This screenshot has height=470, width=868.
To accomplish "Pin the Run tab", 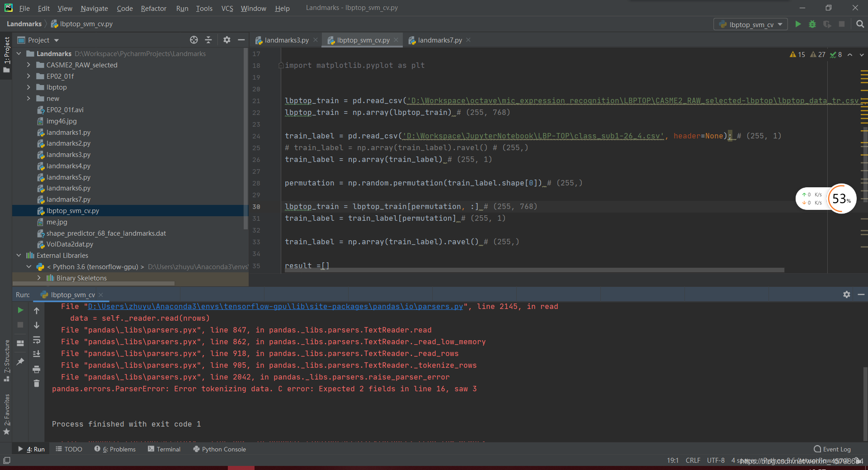I will [20, 361].
